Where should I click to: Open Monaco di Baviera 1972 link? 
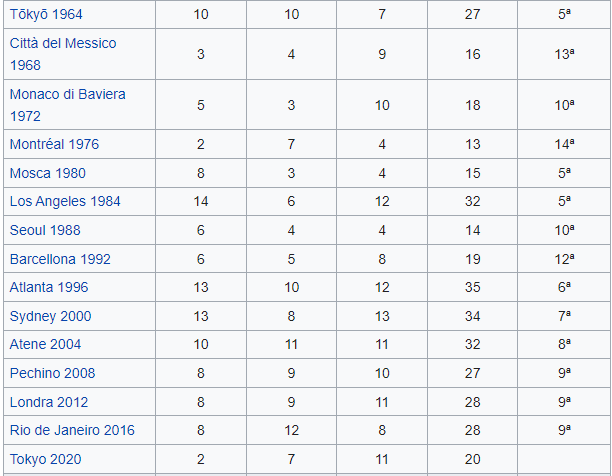[x=67, y=94]
